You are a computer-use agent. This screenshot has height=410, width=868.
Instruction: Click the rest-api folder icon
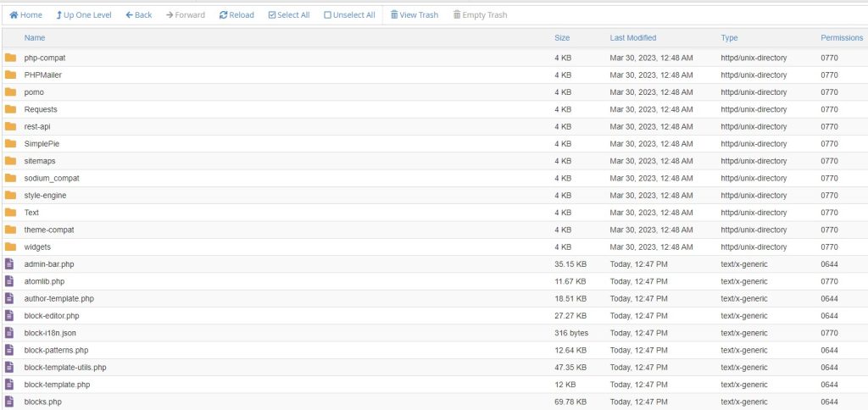tap(10, 126)
